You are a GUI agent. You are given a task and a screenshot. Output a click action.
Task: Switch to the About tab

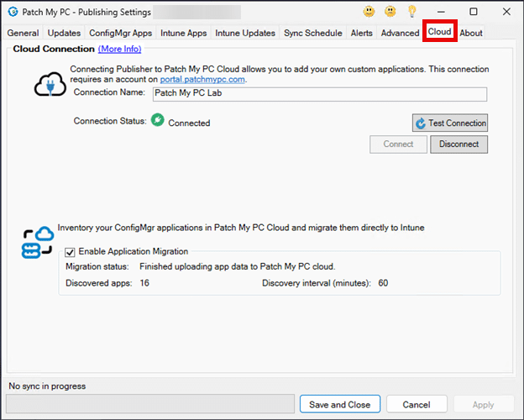471,33
